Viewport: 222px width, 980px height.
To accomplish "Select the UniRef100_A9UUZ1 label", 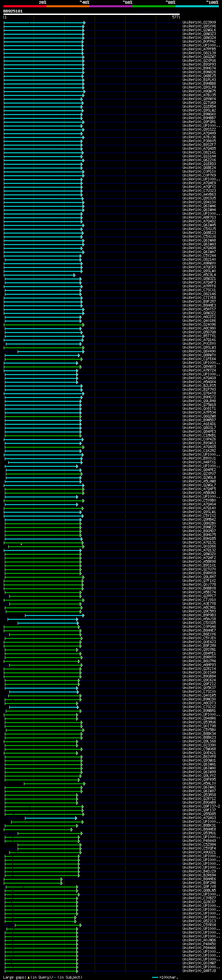I will (x=199, y=852).
